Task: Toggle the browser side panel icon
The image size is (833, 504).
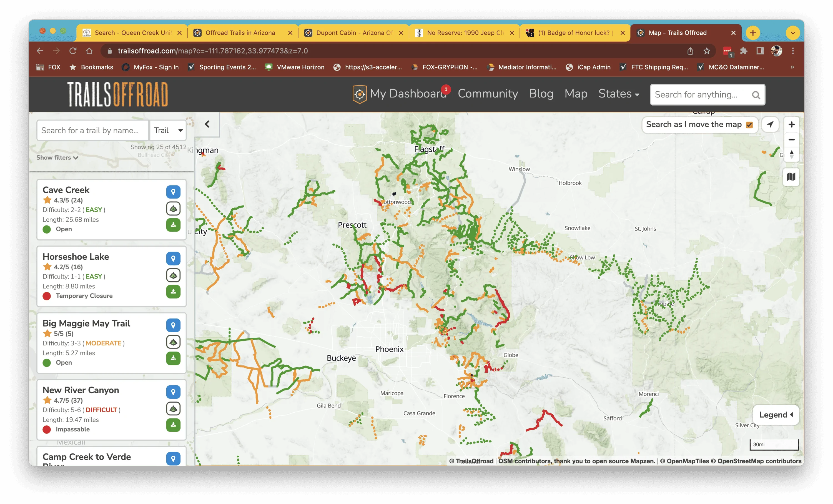Action: pos(760,51)
